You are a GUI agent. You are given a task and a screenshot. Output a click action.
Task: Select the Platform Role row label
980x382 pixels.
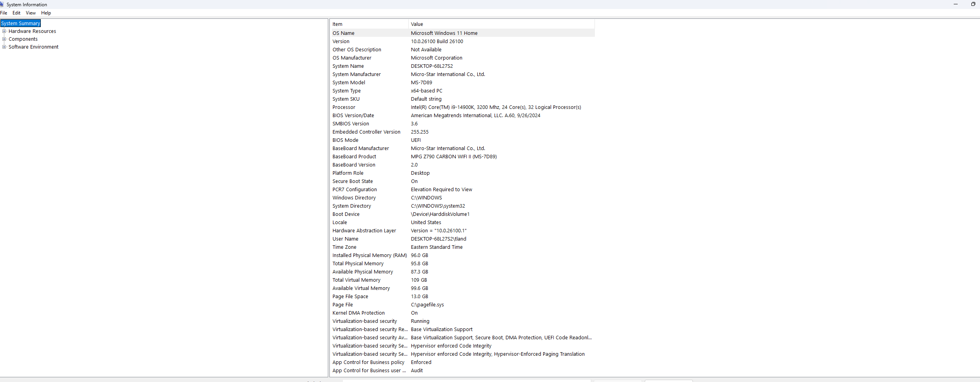click(x=348, y=173)
